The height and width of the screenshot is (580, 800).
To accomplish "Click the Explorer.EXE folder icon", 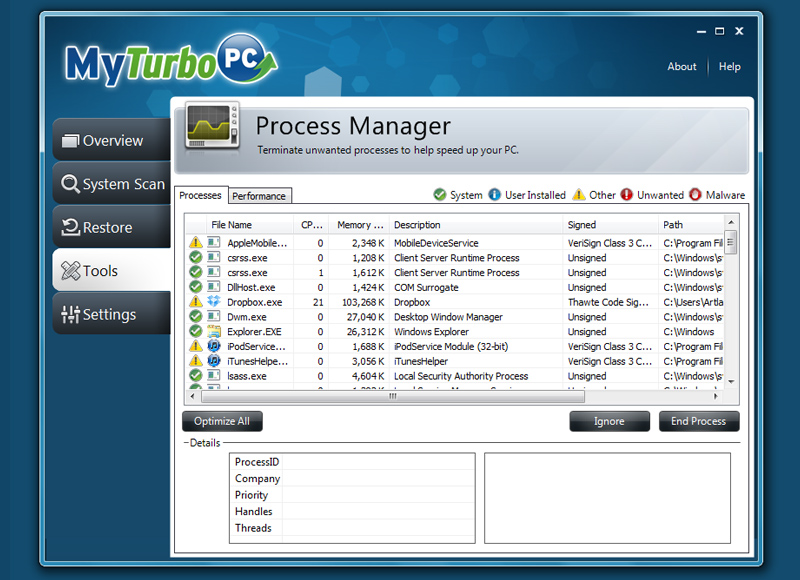I will (x=213, y=332).
